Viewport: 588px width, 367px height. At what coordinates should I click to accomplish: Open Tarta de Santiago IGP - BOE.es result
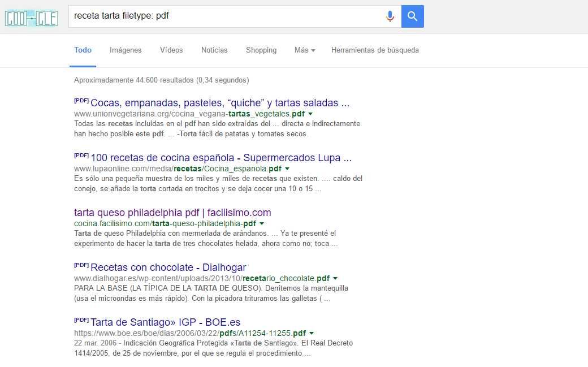165,322
